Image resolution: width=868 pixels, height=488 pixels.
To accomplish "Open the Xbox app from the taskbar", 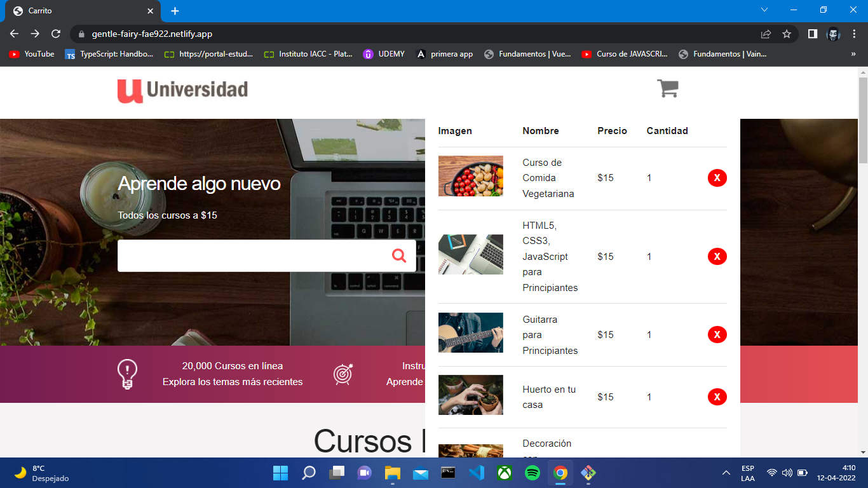I will tap(504, 473).
